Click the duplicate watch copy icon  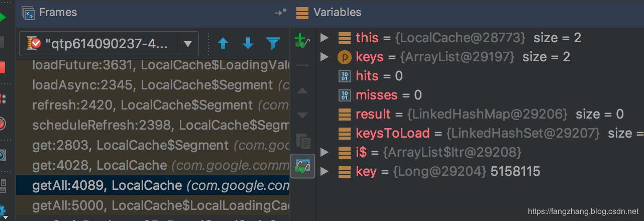(302, 140)
